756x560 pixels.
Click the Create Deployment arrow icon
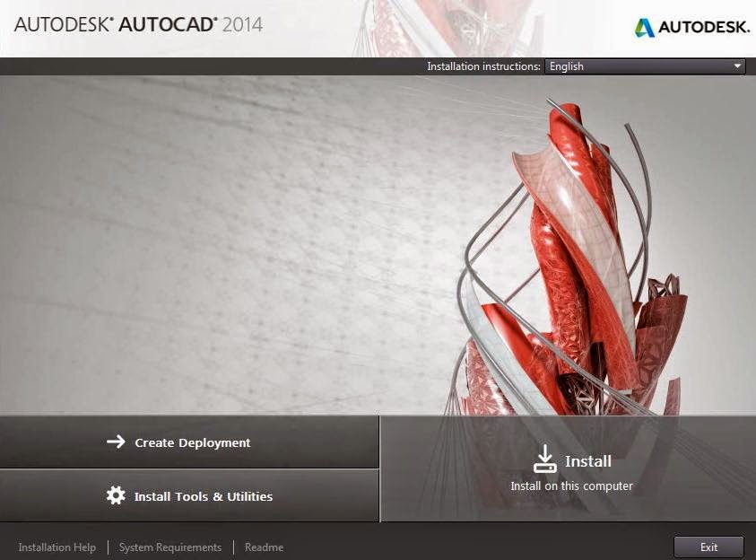116,442
